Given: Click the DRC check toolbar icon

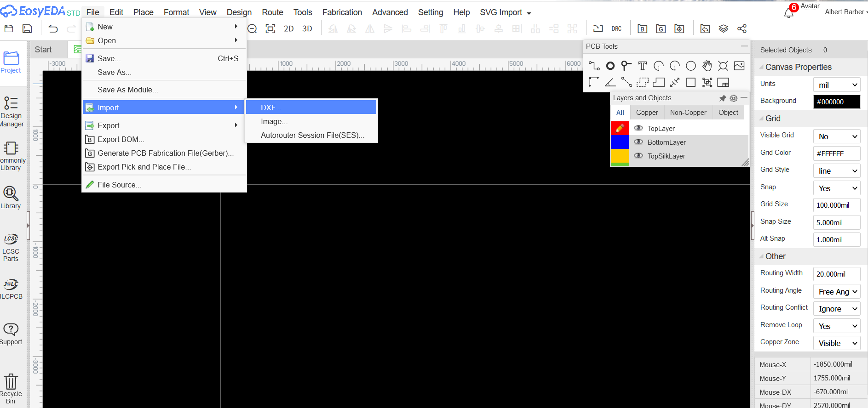Looking at the screenshot, I should coord(616,28).
